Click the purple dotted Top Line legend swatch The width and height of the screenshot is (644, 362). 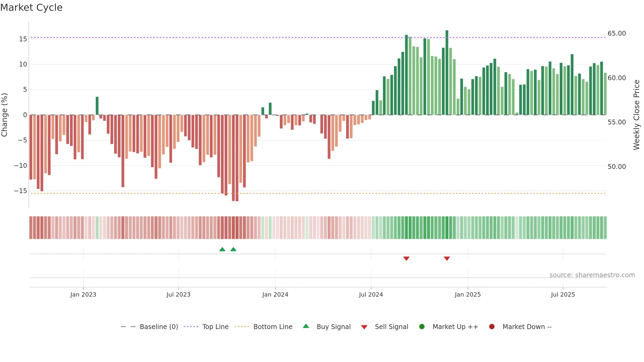pyautogui.click(x=191, y=327)
